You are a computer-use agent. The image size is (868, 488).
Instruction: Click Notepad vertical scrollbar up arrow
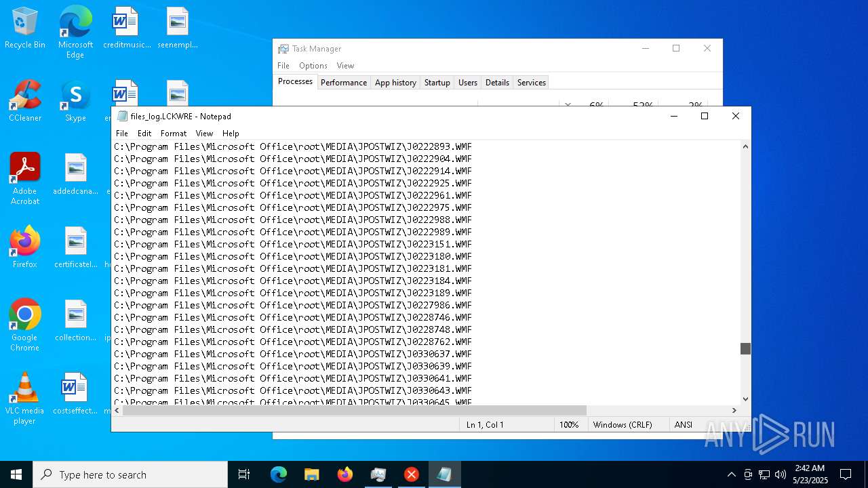(x=745, y=146)
